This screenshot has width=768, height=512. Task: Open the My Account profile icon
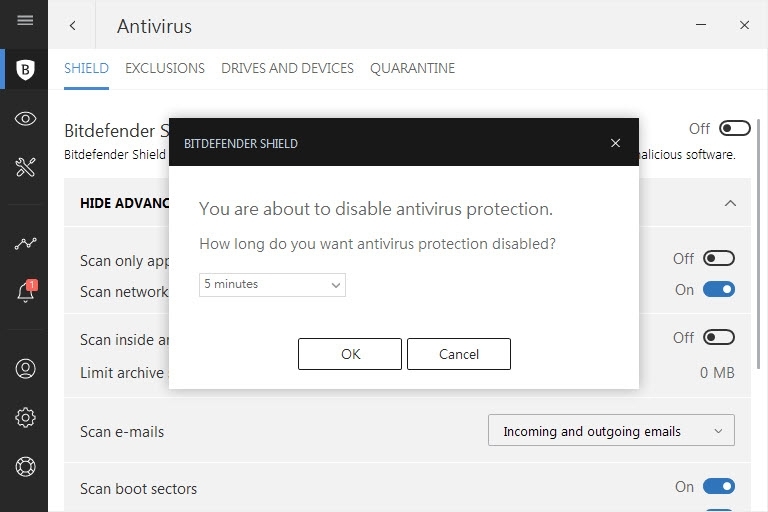pyautogui.click(x=25, y=368)
